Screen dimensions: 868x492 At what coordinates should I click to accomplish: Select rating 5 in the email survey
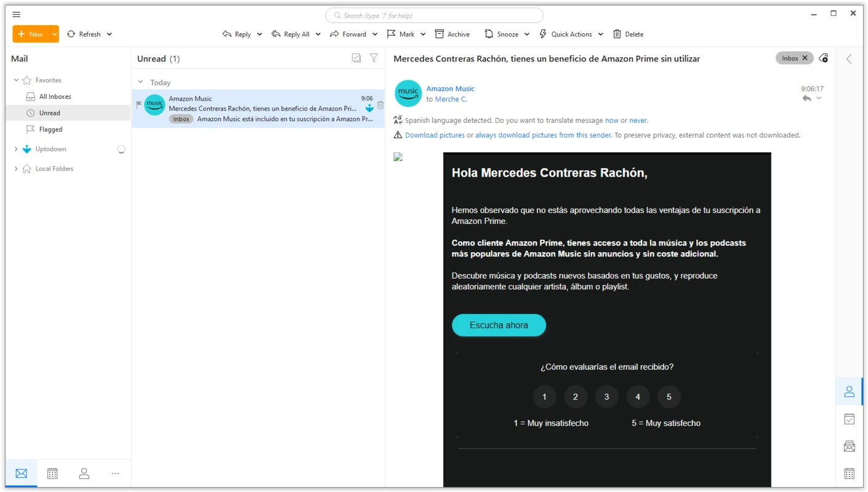click(x=669, y=397)
